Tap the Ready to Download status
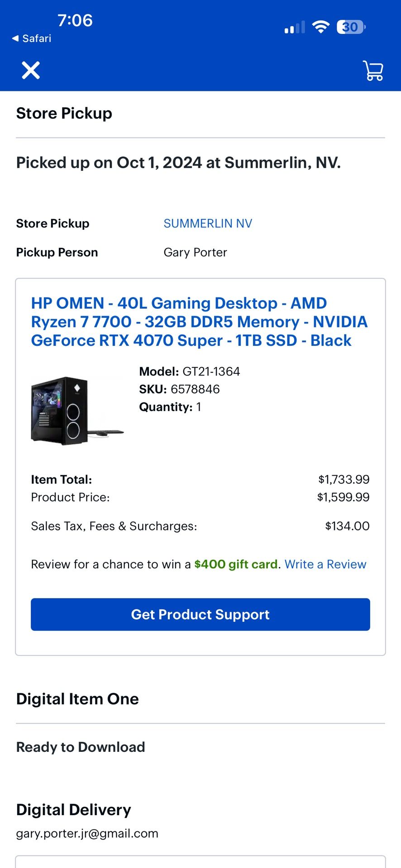 [81, 747]
